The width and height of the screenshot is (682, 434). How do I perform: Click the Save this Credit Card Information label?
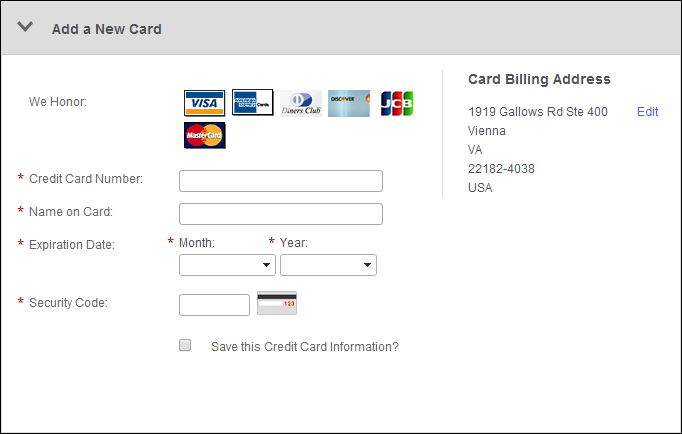pos(305,347)
